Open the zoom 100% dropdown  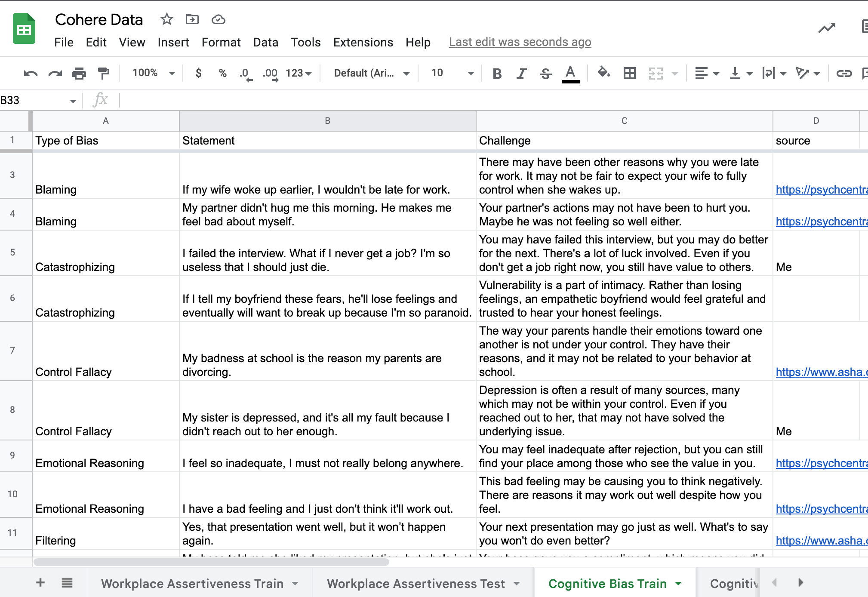[153, 73]
